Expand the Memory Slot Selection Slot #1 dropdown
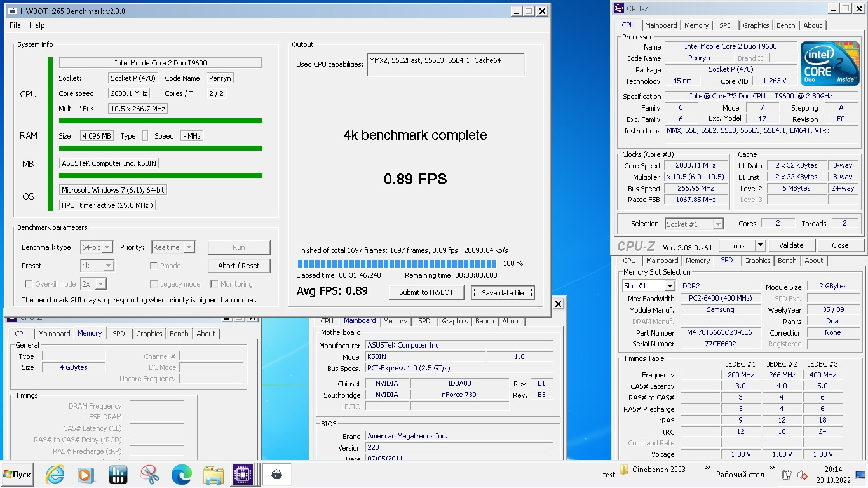Viewport: 868px width, 488px height. 669,287
